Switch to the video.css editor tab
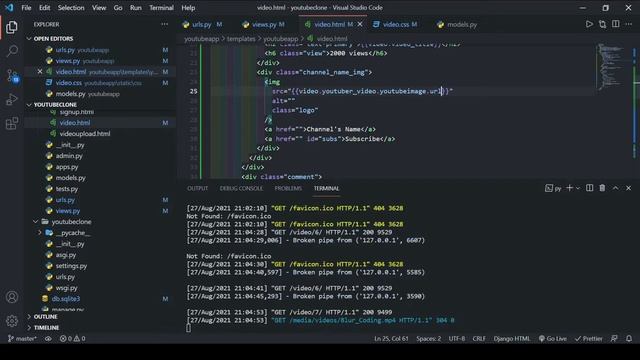This screenshot has width=640, height=360. tap(395, 24)
